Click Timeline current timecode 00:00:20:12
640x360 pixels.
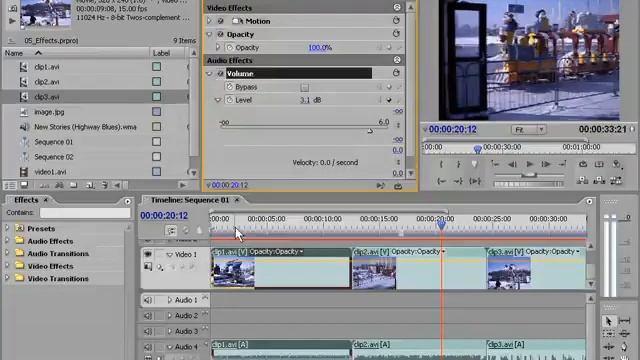[164, 216]
